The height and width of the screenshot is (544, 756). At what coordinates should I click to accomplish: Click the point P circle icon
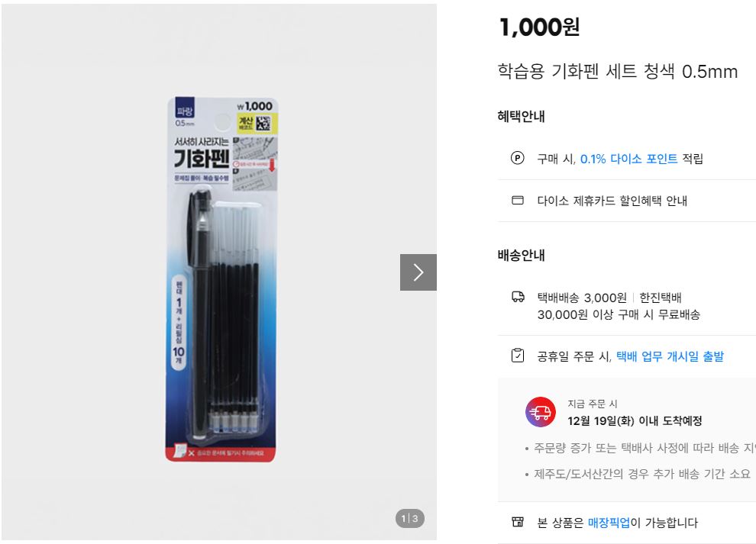(517, 158)
